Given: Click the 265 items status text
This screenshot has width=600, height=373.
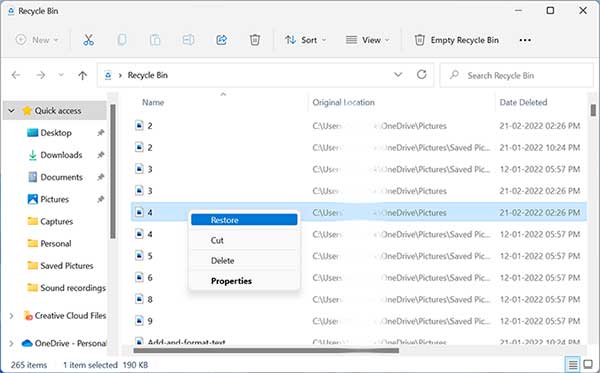Looking at the screenshot, I should [29, 365].
